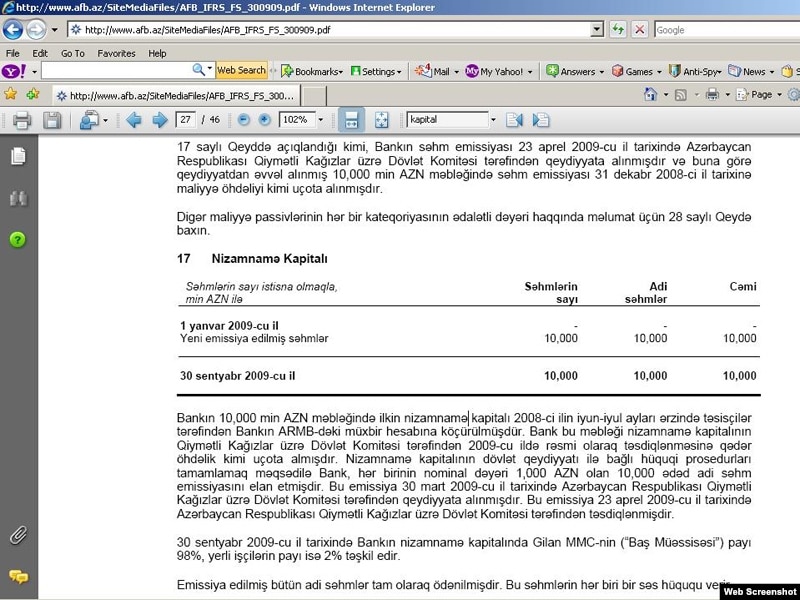Go to previous page with left arrow

[134, 120]
